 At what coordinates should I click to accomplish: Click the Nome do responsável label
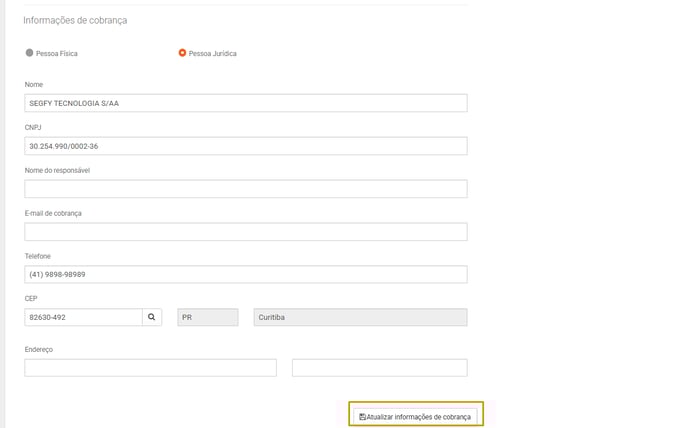coord(57,170)
